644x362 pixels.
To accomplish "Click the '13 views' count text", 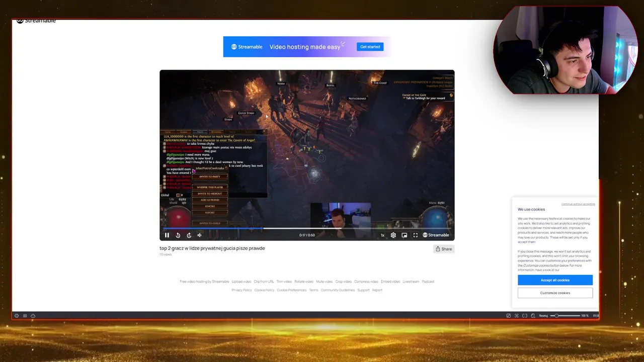I will coord(166,254).
